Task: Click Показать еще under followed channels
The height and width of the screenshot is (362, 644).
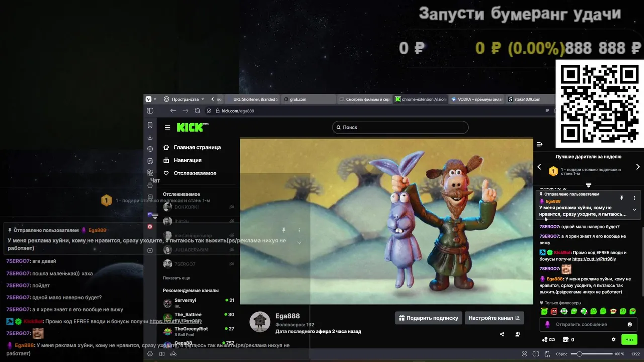Action: coord(176,278)
